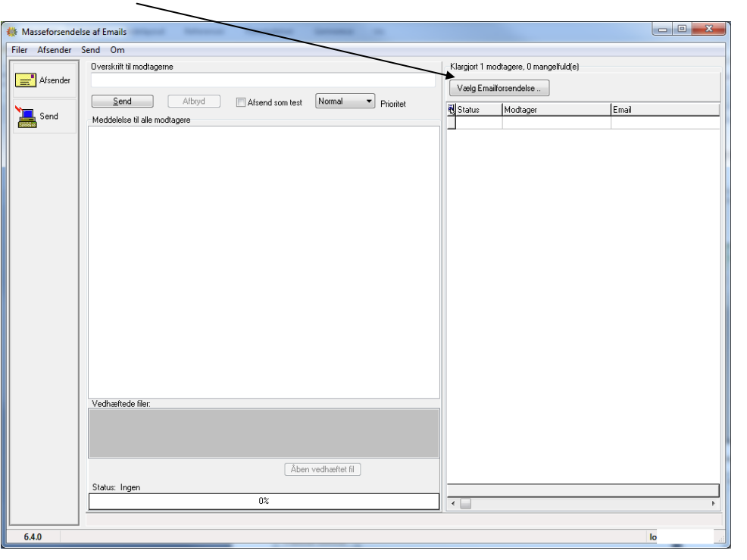
Task: Click the first empty row under Modtager
Action: tap(556, 123)
